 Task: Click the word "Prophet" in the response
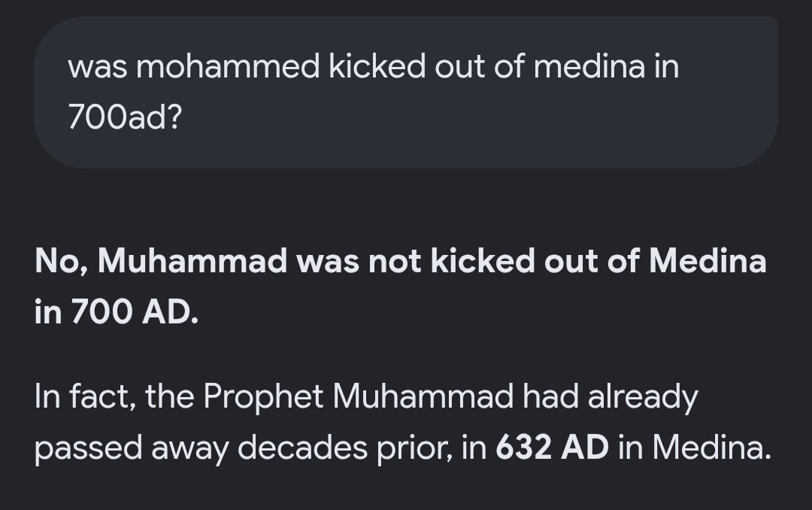pos(263,396)
